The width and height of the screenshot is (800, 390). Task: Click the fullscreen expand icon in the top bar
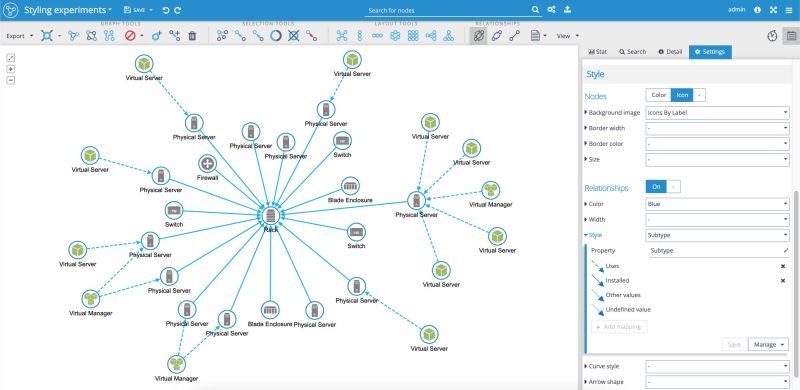pyautogui.click(x=773, y=10)
